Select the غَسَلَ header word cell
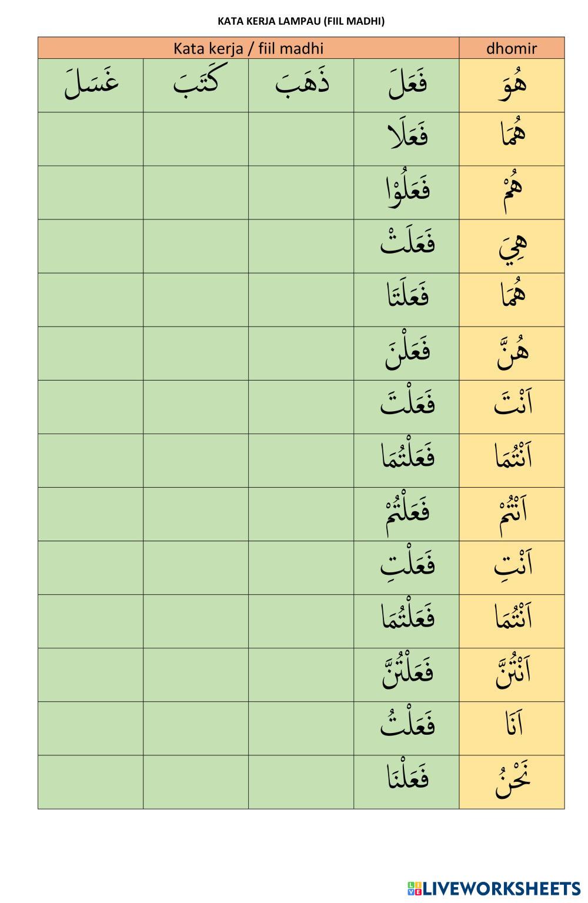The height and width of the screenshot is (903, 588). (x=91, y=85)
